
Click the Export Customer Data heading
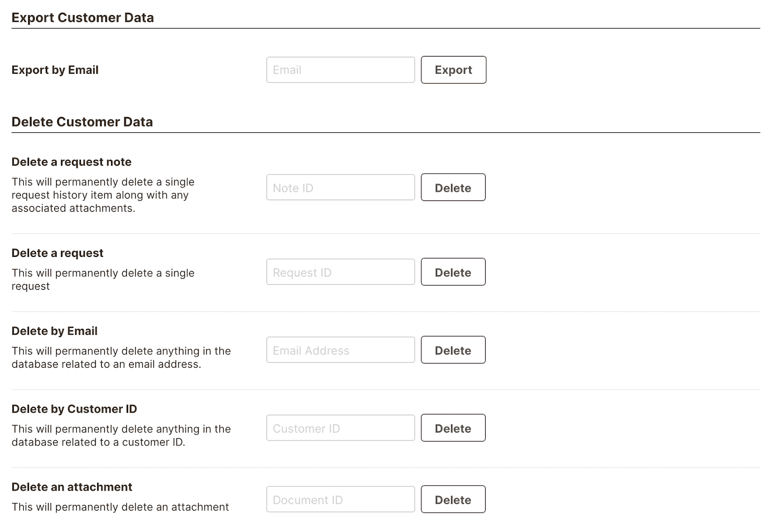(x=83, y=18)
